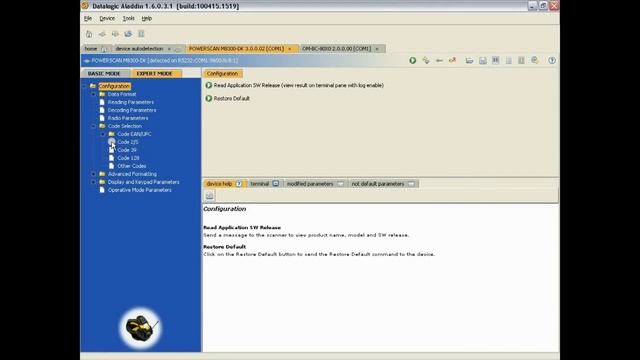Switch to BASIC MODE

(104, 73)
